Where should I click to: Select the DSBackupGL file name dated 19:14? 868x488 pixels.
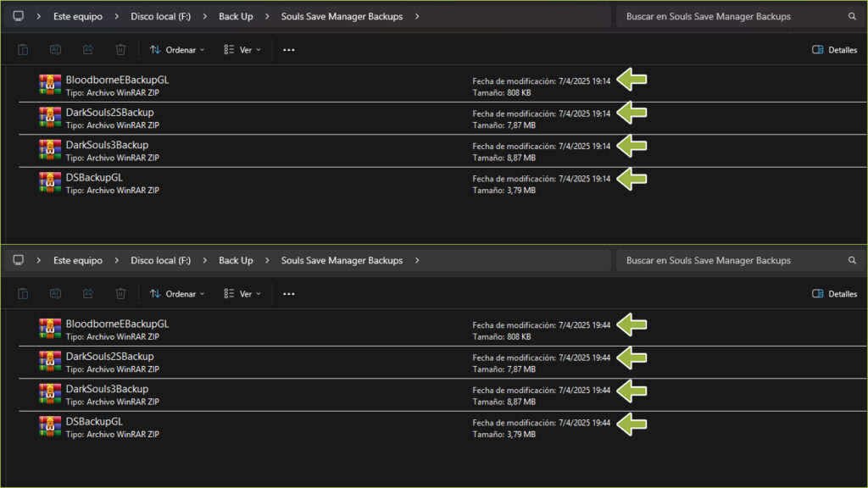[94, 178]
